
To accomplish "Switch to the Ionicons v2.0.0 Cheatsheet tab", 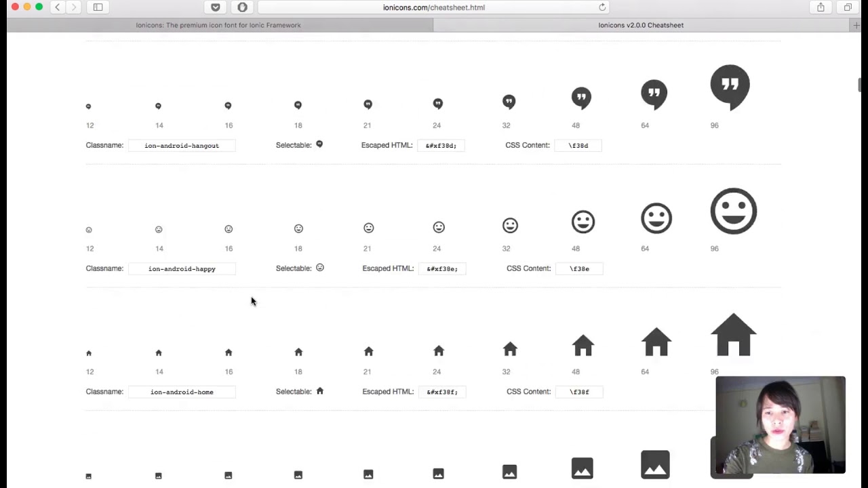I will tap(641, 25).
